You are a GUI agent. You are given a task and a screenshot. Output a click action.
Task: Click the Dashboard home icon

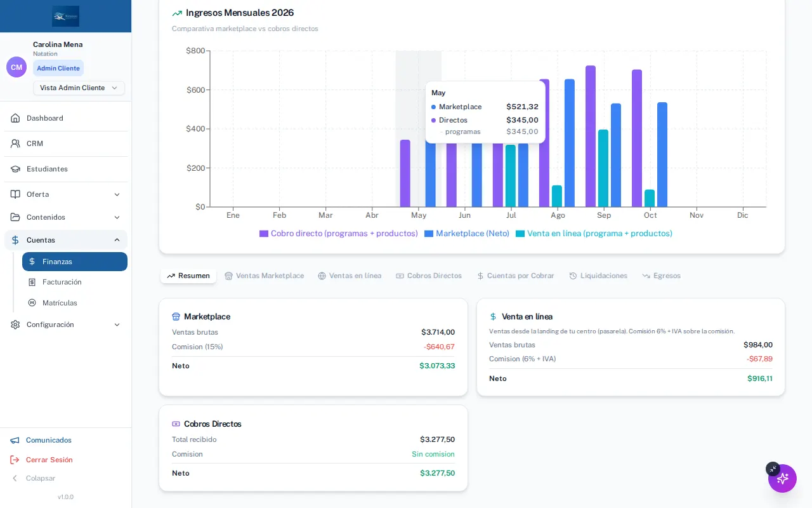pos(15,118)
